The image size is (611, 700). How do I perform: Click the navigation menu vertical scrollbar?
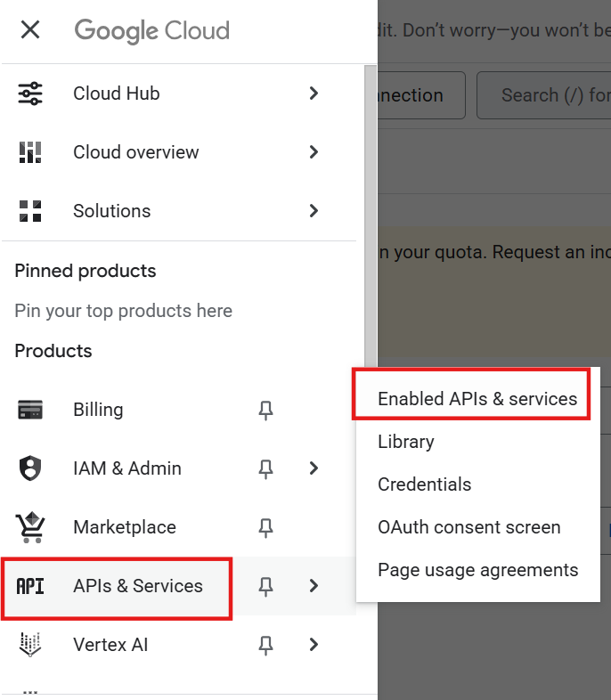click(x=371, y=205)
